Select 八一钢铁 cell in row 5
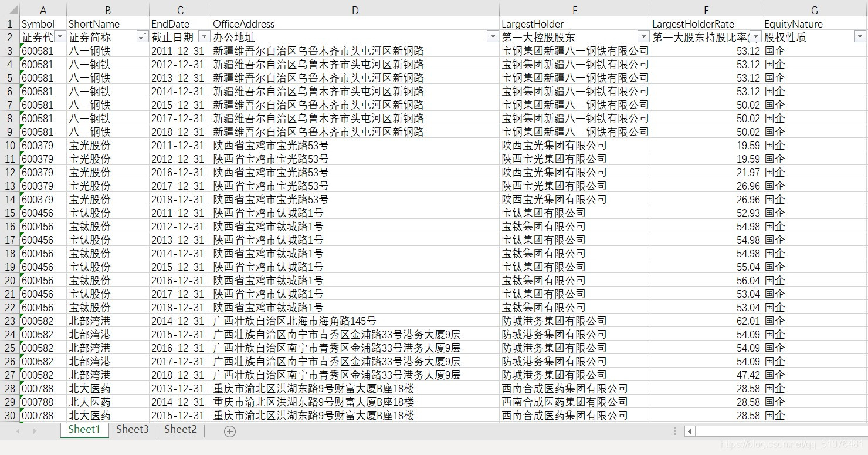The image size is (868, 455). click(108, 77)
